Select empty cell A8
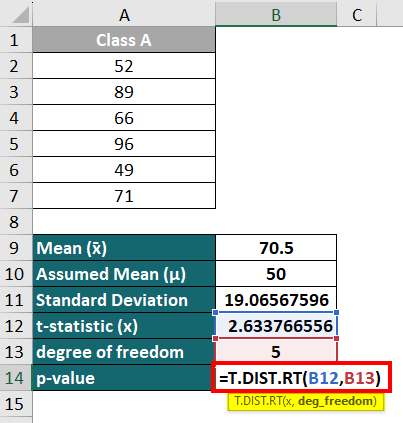This screenshot has height=423, width=403. click(124, 222)
